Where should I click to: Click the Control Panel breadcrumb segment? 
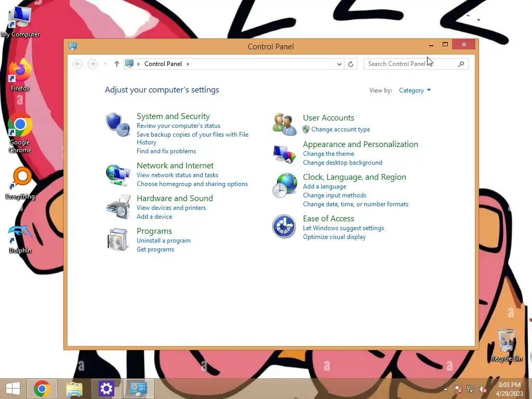click(x=163, y=64)
